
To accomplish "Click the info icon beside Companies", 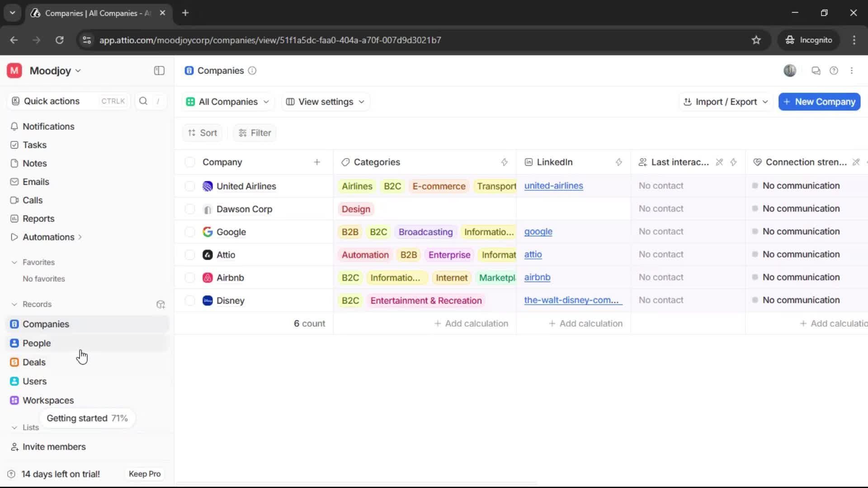I will (252, 70).
